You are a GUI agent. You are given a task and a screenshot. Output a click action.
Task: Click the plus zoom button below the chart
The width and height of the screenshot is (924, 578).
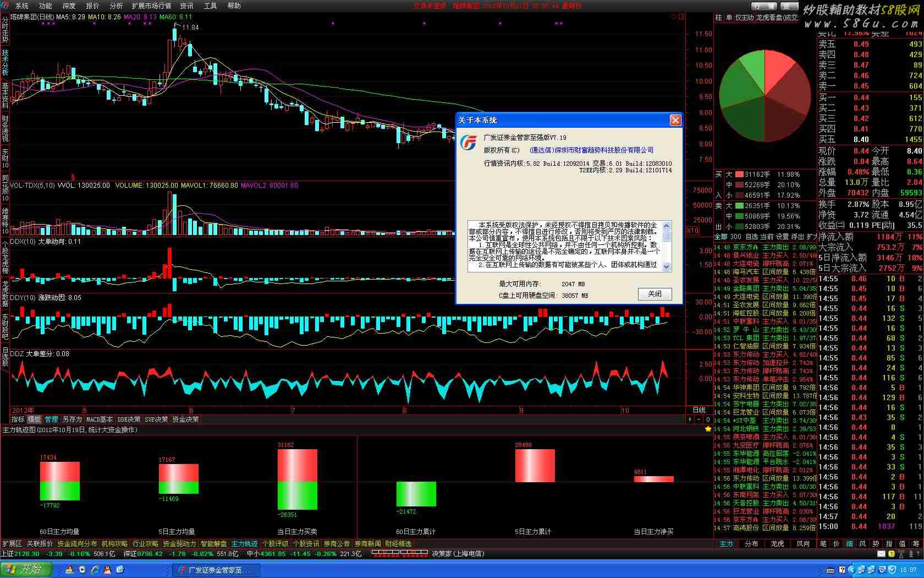[690, 419]
